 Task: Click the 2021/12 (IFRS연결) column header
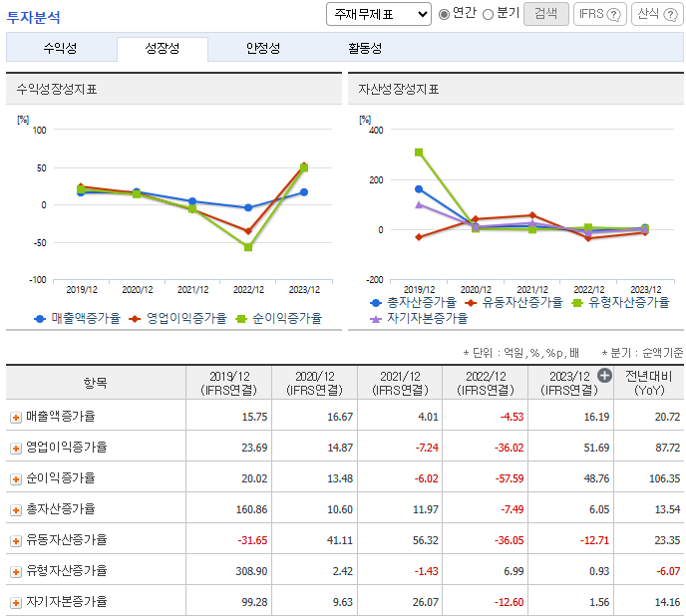(x=400, y=383)
